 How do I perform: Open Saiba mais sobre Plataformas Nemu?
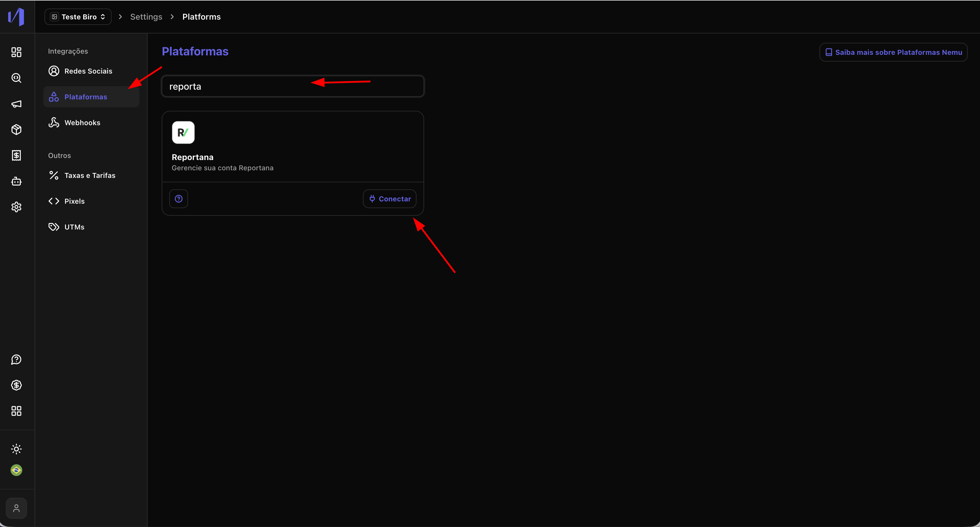893,52
